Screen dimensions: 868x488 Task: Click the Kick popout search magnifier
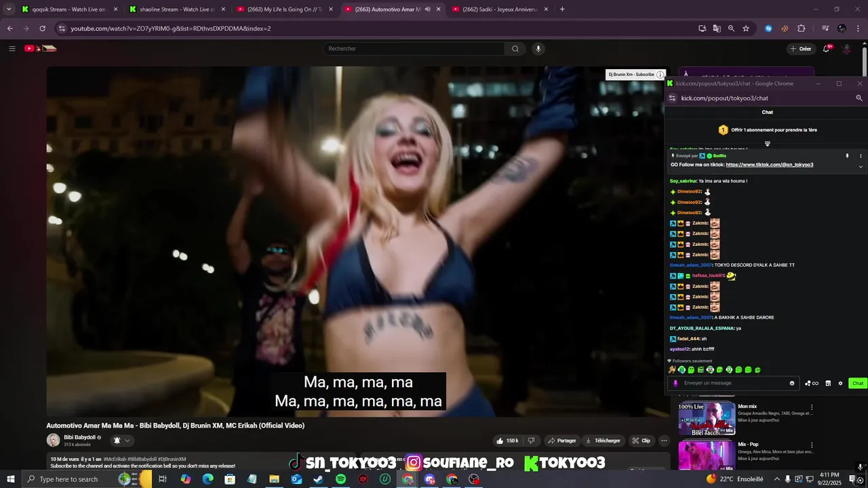click(859, 98)
